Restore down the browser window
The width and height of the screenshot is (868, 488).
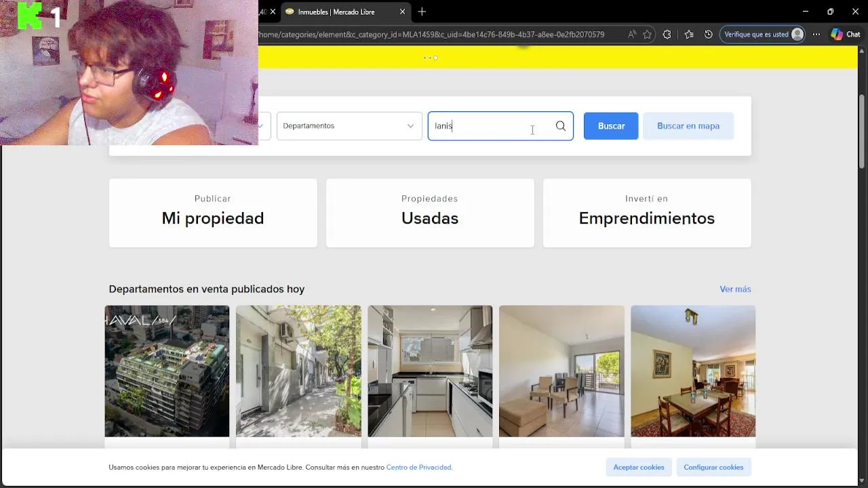[x=830, y=12]
